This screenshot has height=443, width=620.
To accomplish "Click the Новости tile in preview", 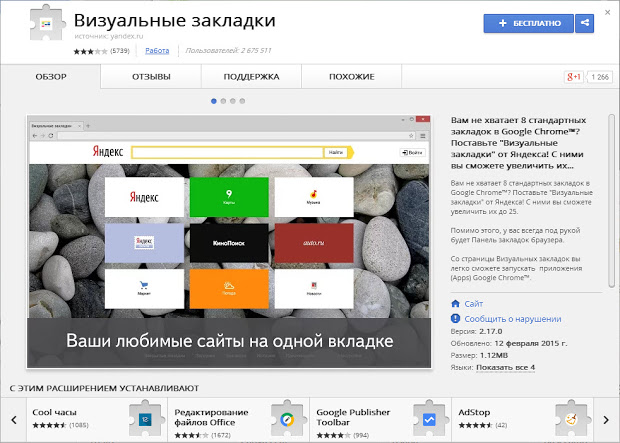I will 314,289.
